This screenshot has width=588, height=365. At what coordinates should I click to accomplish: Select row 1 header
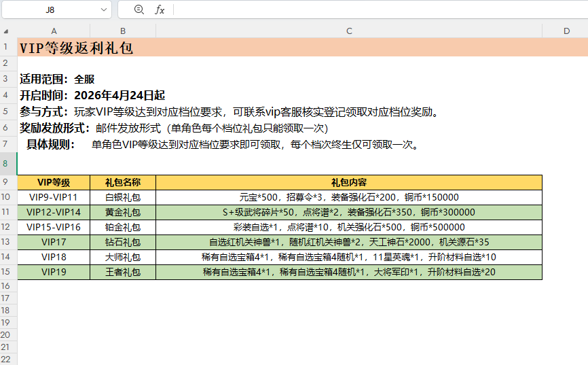[6, 48]
